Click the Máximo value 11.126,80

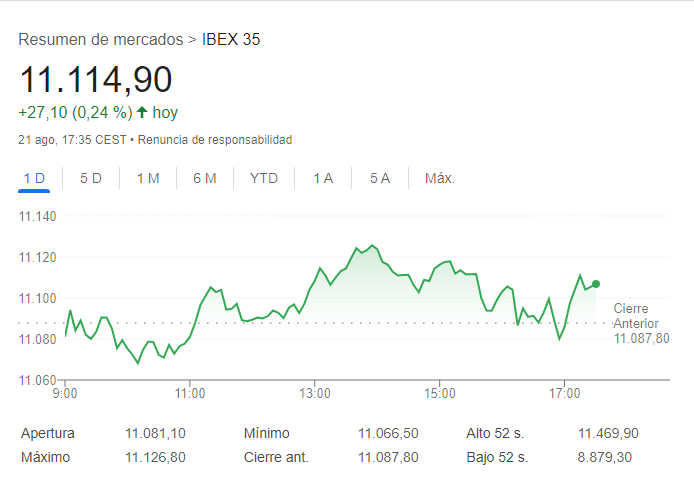pyautogui.click(x=156, y=457)
